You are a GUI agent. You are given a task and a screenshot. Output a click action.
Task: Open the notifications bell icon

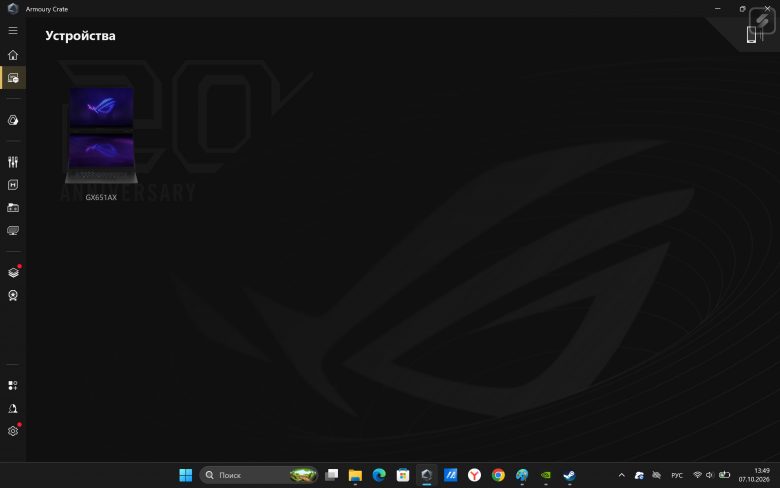point(13,409)
